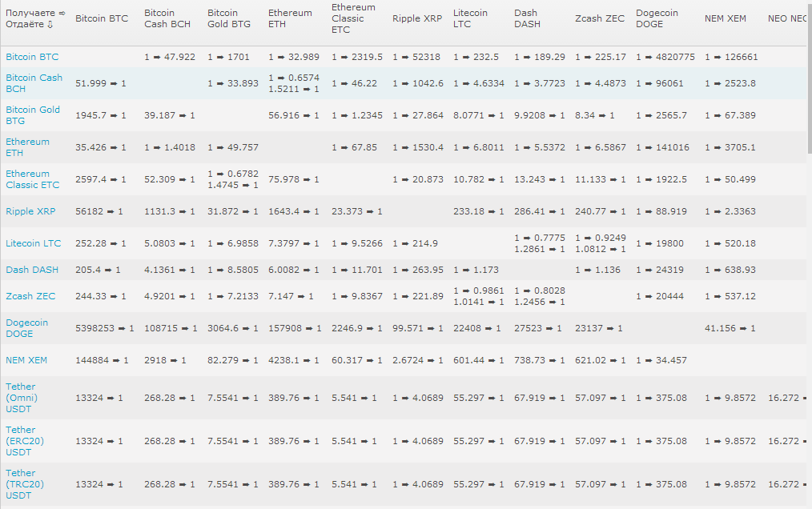
Task: Select rate '1.2456 ➡ 1' in Zcash row
Action: [540, 302]
